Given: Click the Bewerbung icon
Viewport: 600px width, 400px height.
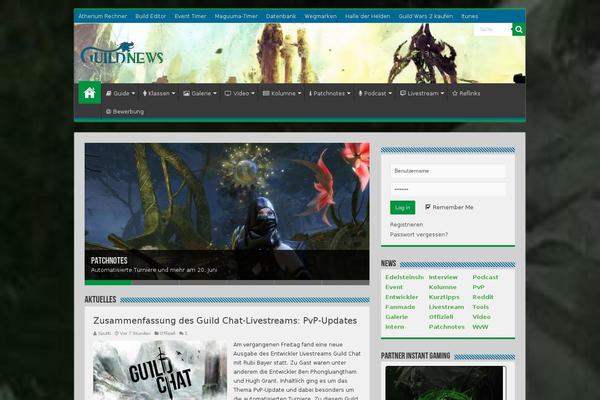Looking at the screenshot, I should (x=108, y=112).
